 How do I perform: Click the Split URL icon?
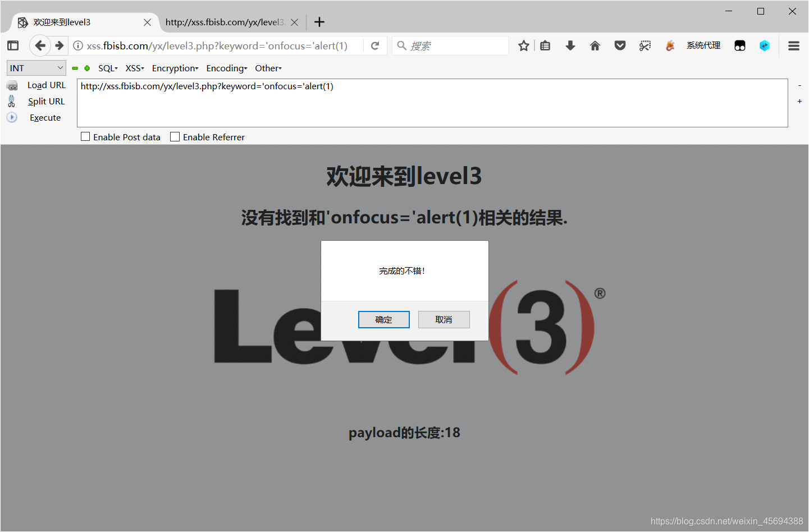tap(12, 101)
